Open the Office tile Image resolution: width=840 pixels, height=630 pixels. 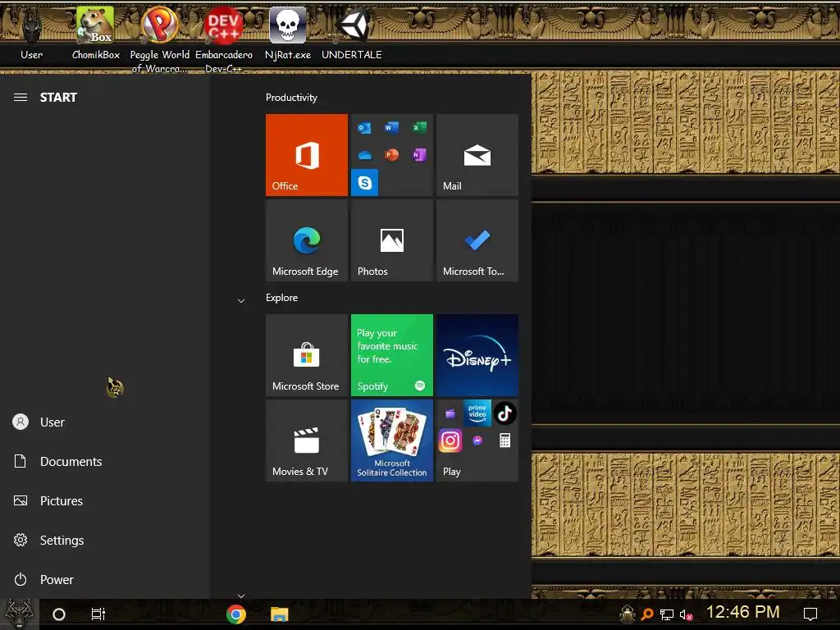coord(307,155)
